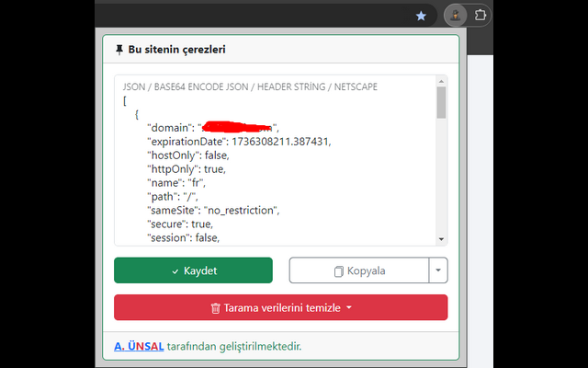Open the cookie extension toolbar icon
The width and height of the screenshot is (588, 368).
456,16
